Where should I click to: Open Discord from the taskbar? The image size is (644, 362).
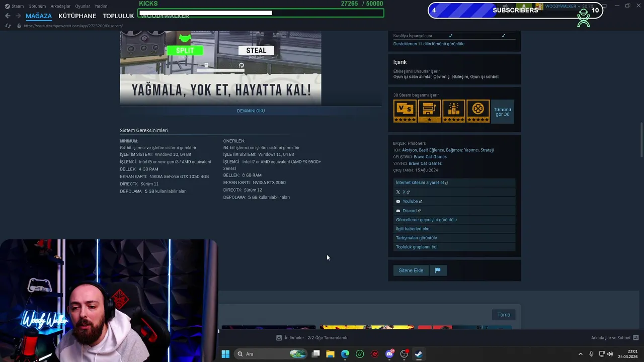coord(389,354)
